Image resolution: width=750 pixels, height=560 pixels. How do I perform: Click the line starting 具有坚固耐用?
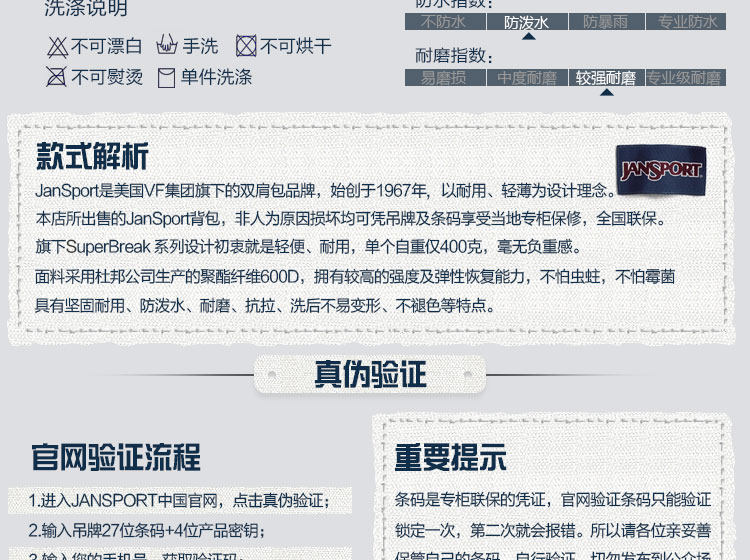265,305
